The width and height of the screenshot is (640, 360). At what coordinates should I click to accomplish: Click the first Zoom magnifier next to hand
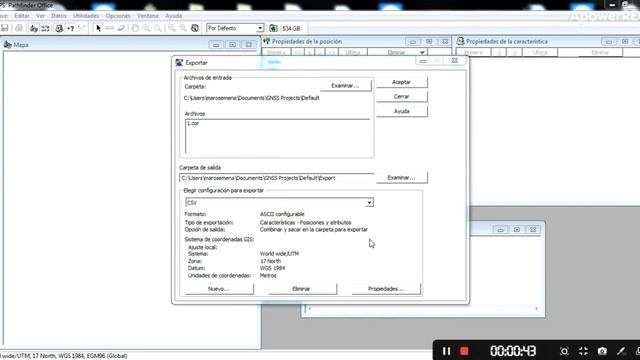146,28
